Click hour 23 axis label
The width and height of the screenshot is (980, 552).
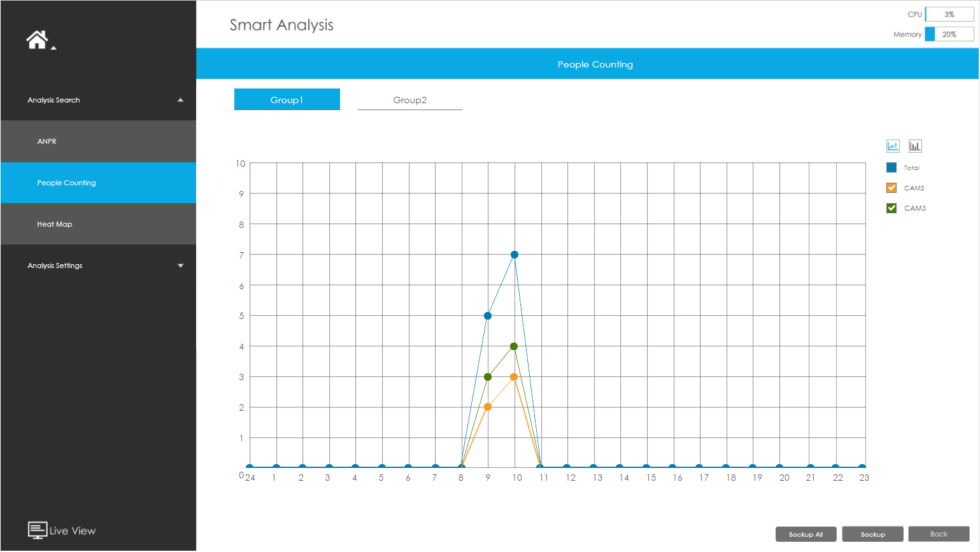864,478
